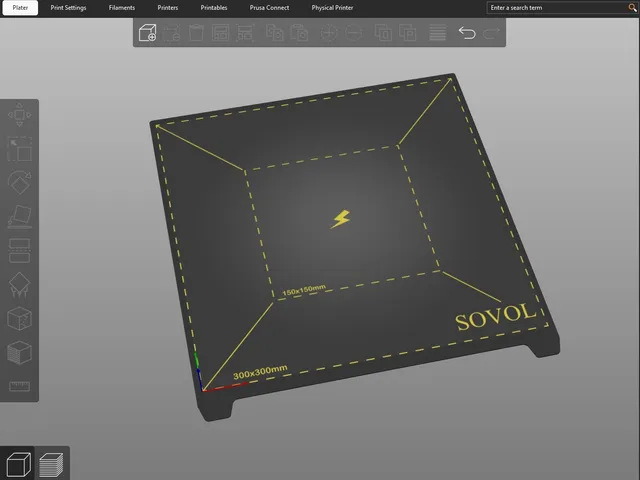The width and height of the screenshot is (640, 480).
Task: Open the Printables tab
Action: (x=214, y=8)
